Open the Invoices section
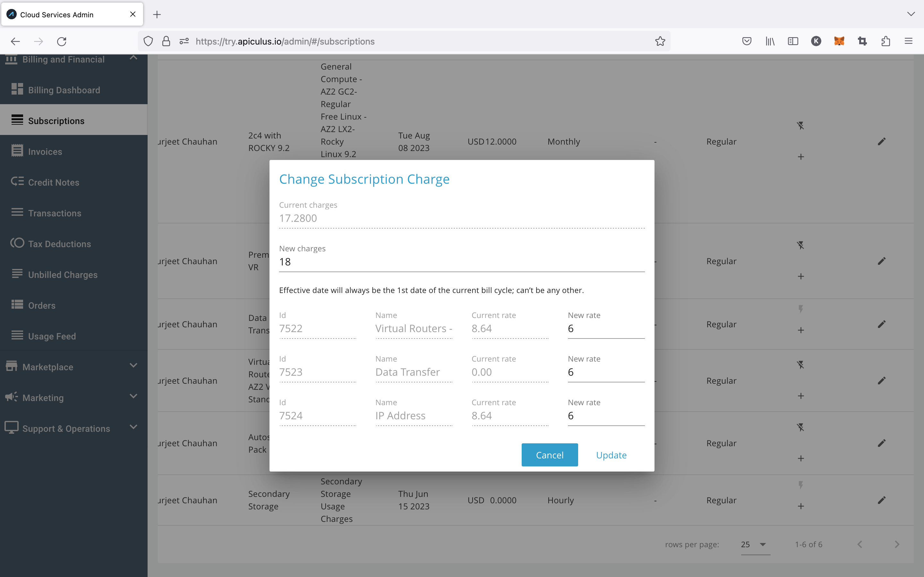The image size is (924, 577). pos(45,151)
